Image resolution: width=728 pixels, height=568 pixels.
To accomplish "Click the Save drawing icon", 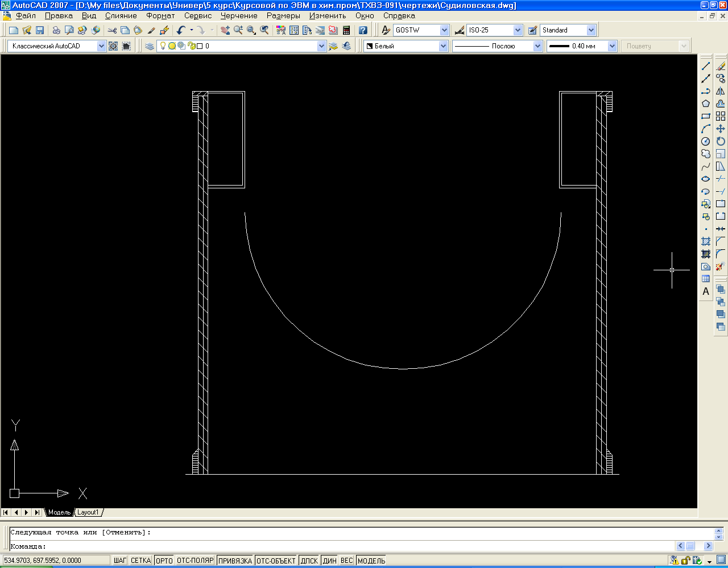I will pos(40,30).
